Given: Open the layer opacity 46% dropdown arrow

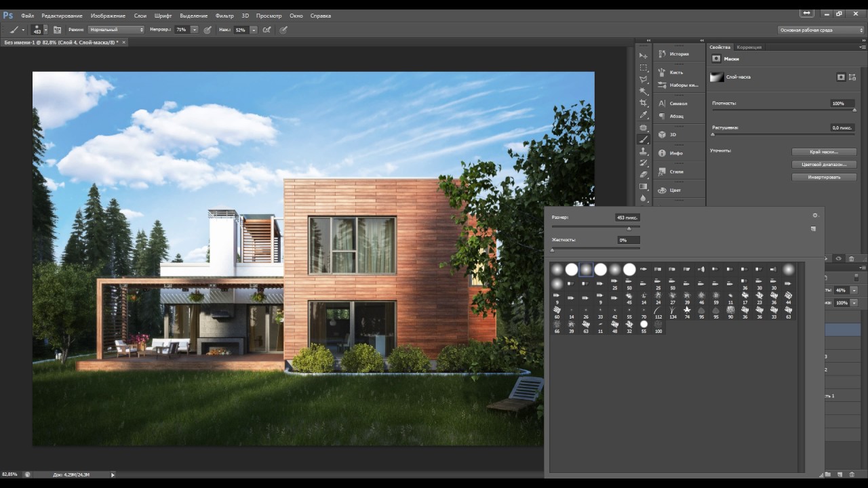Looking at the screenshot, I should (854, 290).
